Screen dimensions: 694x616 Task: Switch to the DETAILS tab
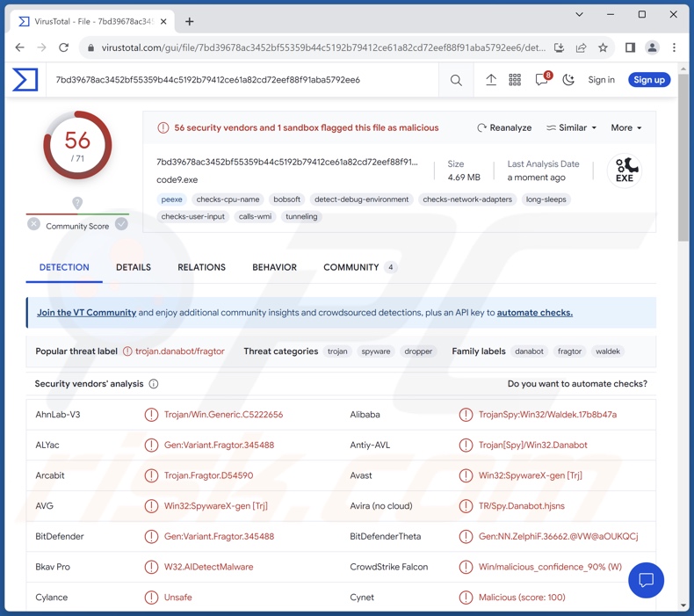pyautogui.click(x=134, y=267)
